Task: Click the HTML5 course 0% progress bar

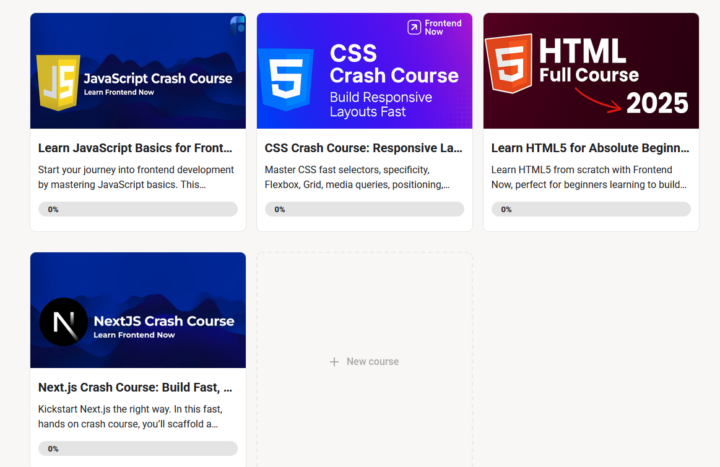Action: click(591, 209)
